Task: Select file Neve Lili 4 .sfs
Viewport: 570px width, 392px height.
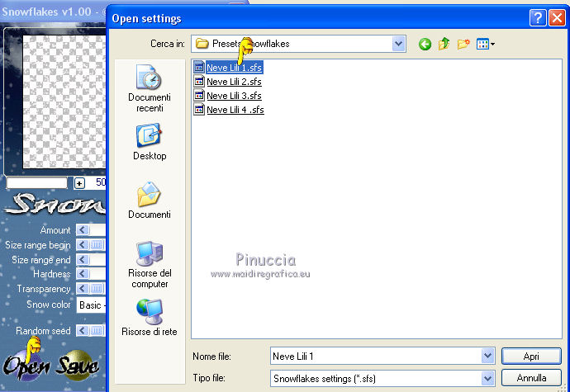Action: tap(235, 110)
